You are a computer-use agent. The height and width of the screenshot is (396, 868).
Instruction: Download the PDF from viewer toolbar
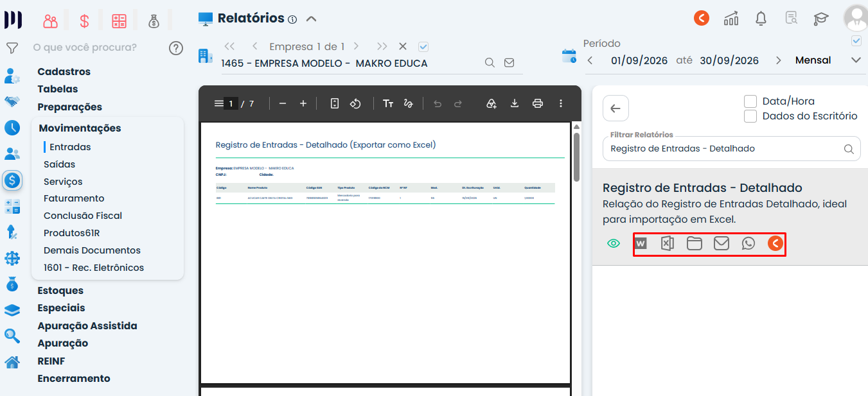(515, 103)
